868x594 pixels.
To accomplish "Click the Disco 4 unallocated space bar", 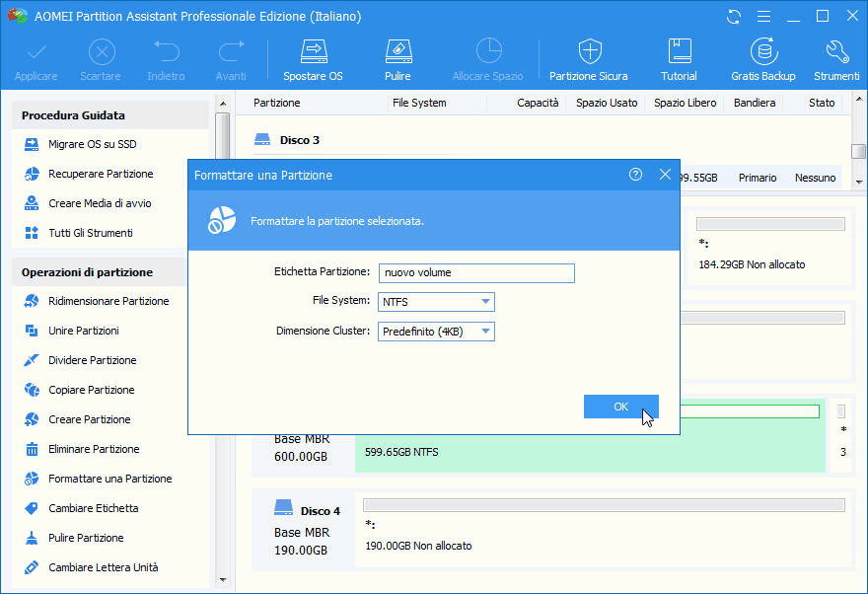I will [x=604, y=505].
